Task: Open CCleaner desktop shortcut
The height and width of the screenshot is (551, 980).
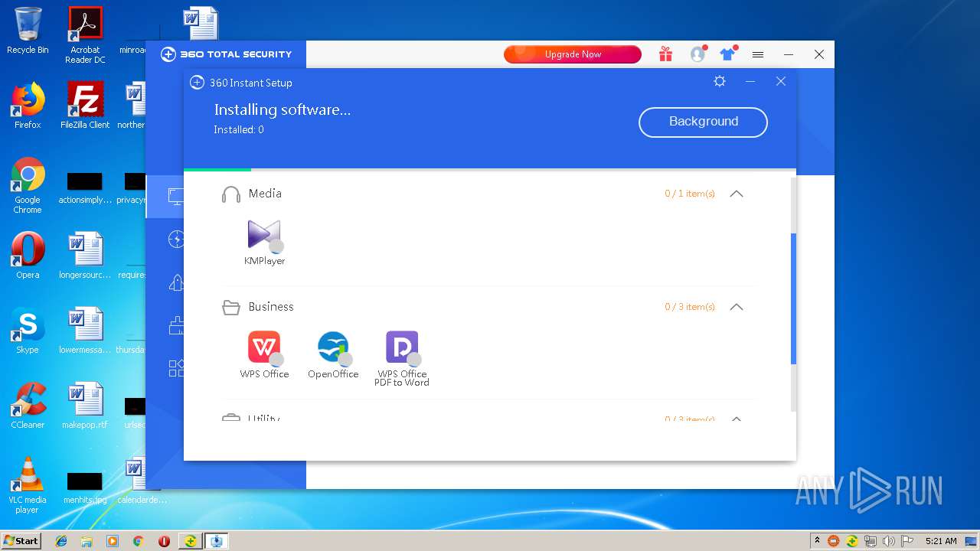Action: pyautogui.click(x=28, y=406)
